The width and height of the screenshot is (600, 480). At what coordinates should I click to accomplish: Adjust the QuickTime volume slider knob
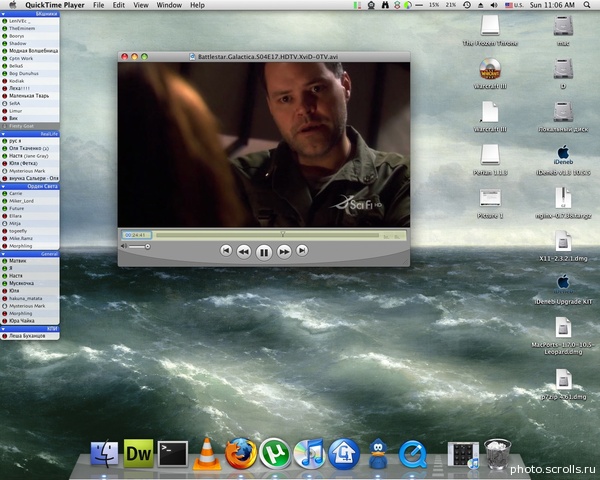coord(147,247)
